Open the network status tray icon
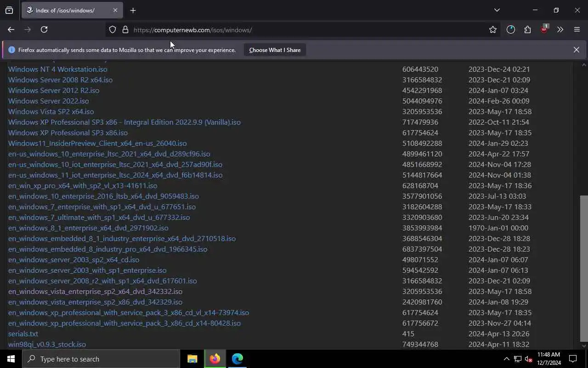The width and height of the screenshot is (588, 368). pos(517,359)
